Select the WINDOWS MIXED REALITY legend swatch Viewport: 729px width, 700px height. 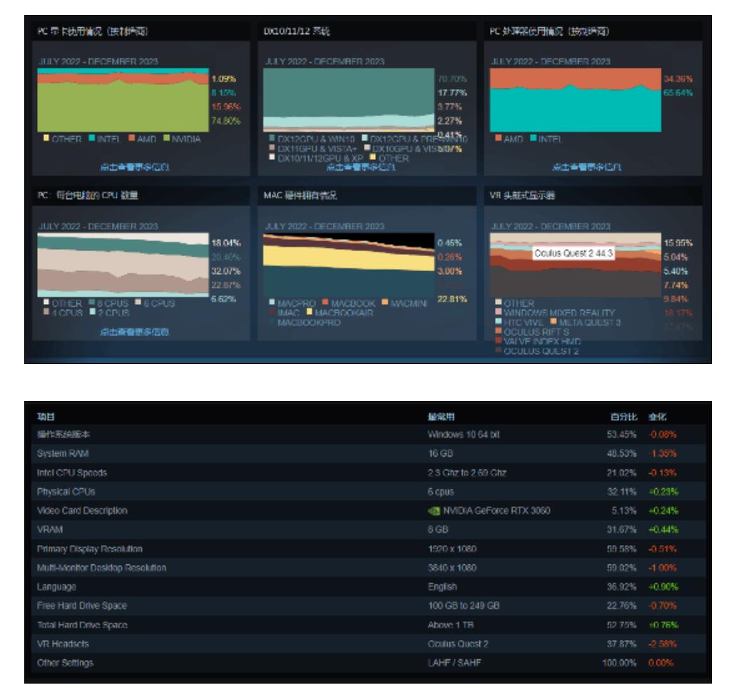tap(499, 311)
